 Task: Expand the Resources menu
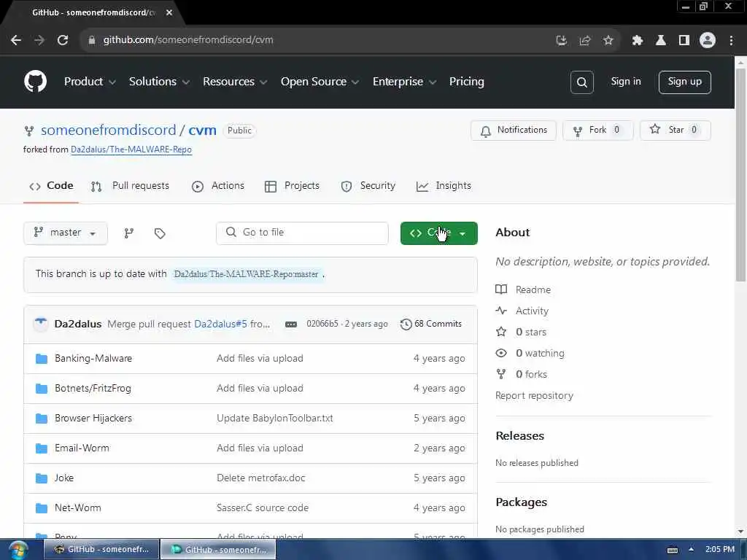tap(235, 82)
